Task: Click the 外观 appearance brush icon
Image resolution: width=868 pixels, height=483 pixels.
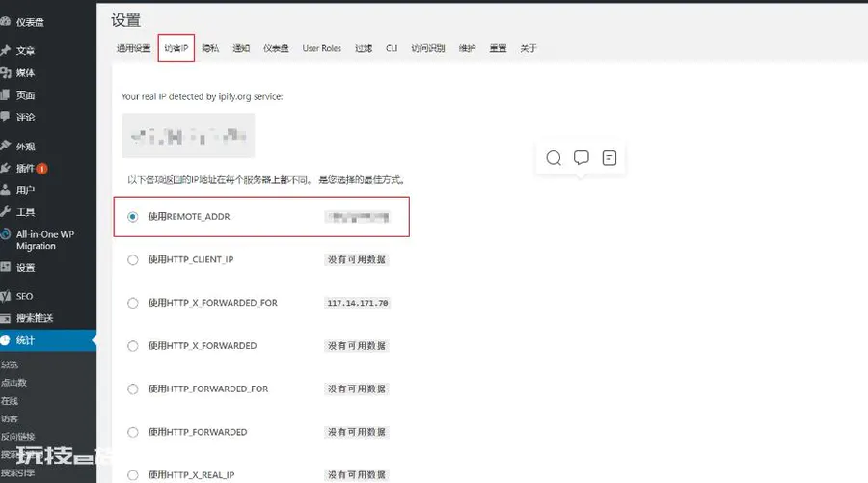Action: pos(6,146)
